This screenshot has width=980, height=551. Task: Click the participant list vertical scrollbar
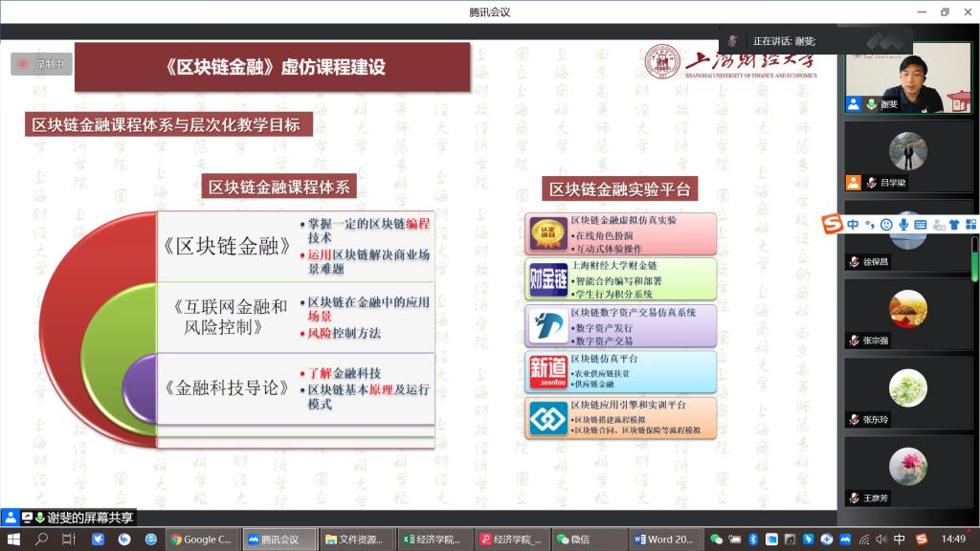[x=975, y=258]
